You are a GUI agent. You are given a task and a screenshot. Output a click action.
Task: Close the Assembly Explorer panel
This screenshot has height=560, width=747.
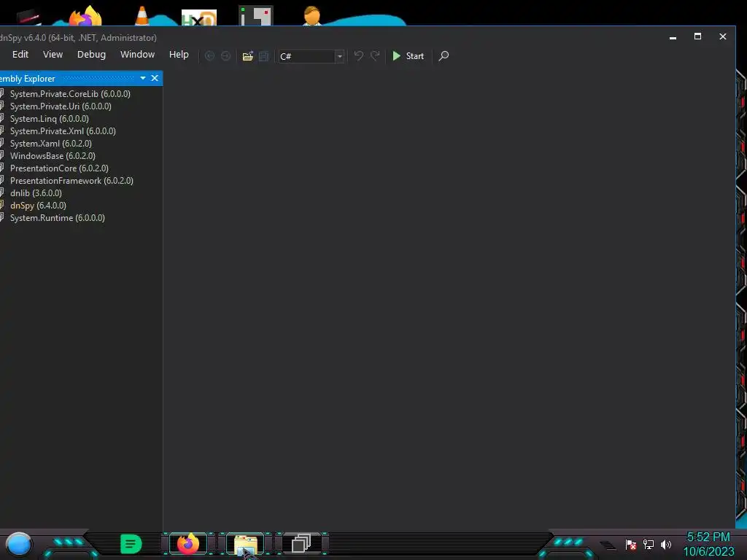pyautogui.click(x=155, y=78)
